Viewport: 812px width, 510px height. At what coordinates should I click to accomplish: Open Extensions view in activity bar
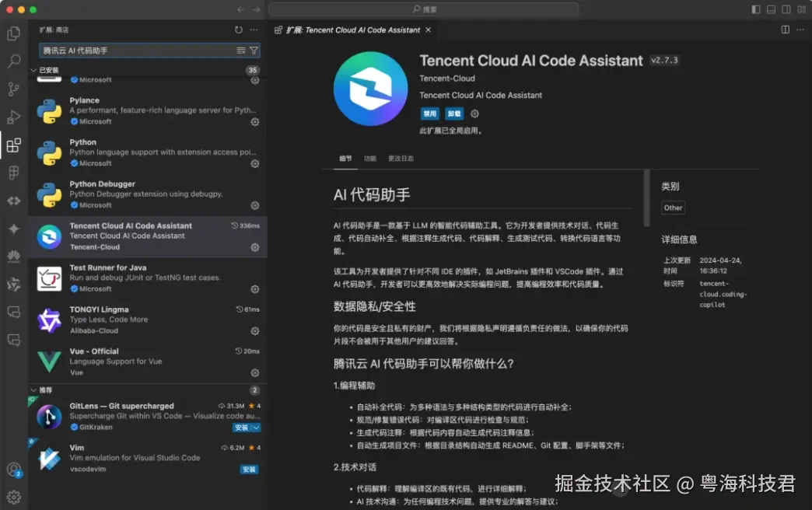click(x=14, y=145)
